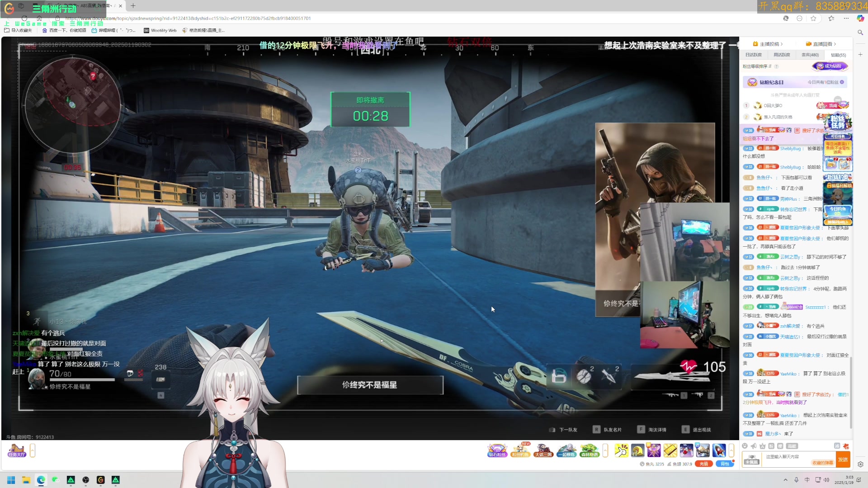Open the 背包 backpack button
This screenshot has height=488, width=868.
(725, 464)
